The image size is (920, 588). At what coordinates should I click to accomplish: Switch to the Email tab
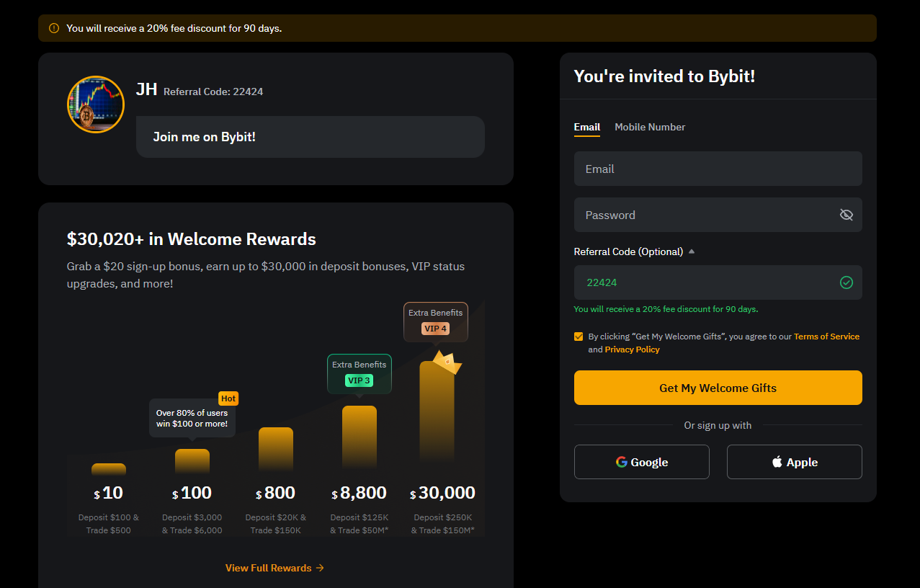click(586, 127)
